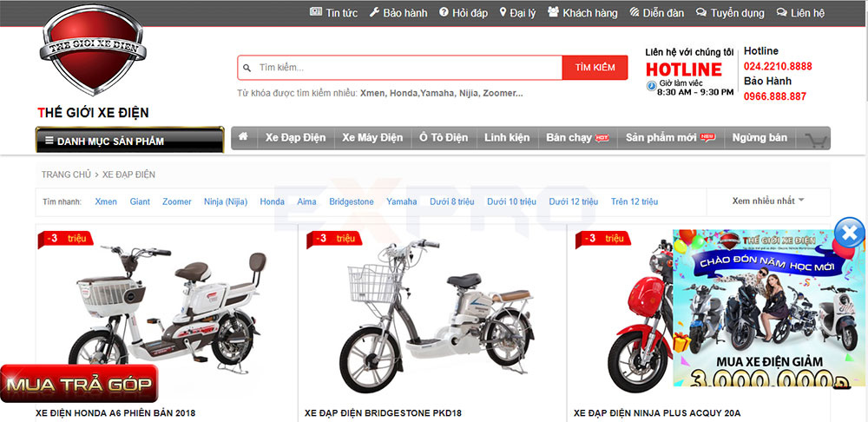Open the Tuyển dụng recruitment link
Image resolution: width=868 pixels, height=422 pixels.
(x=730, y=13)
